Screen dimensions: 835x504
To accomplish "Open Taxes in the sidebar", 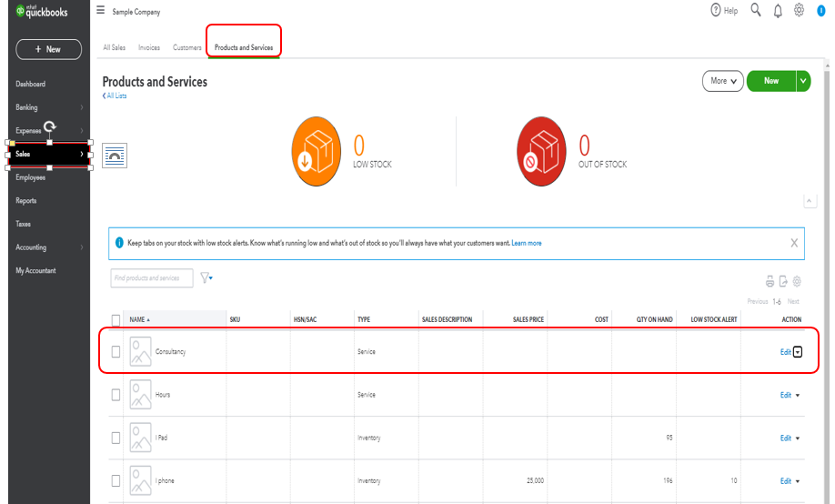I will click(x=23, y=224).
